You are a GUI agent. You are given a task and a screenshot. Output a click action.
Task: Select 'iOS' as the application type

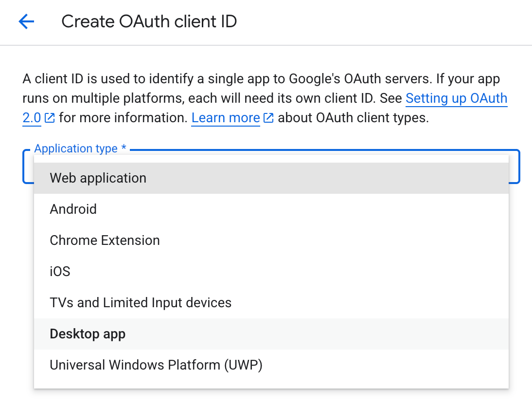coord(60,272)
